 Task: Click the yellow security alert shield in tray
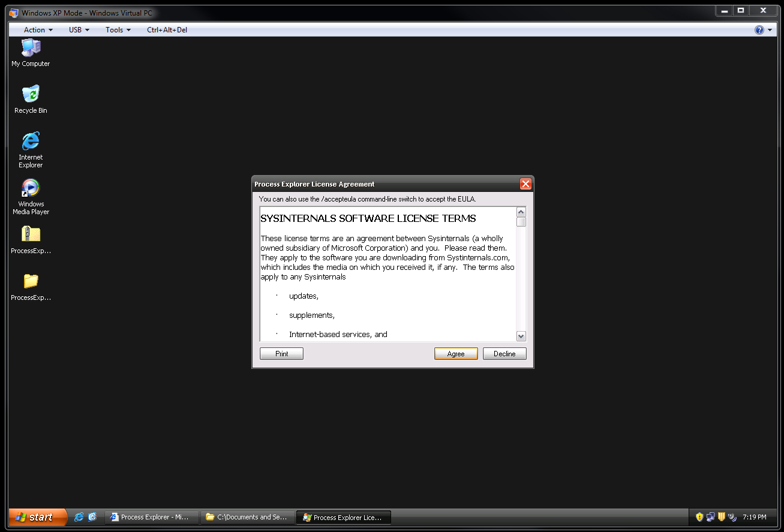click(699, 517)
